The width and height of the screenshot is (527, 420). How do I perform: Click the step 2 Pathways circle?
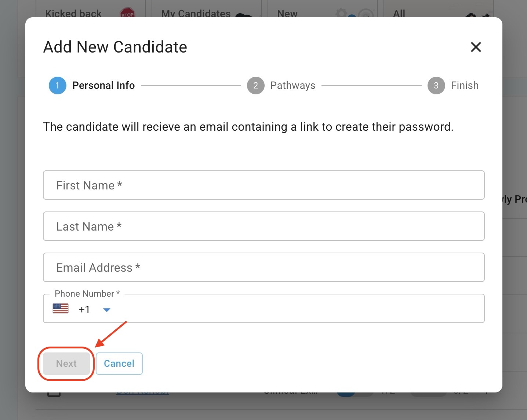[x=255, y=86]
